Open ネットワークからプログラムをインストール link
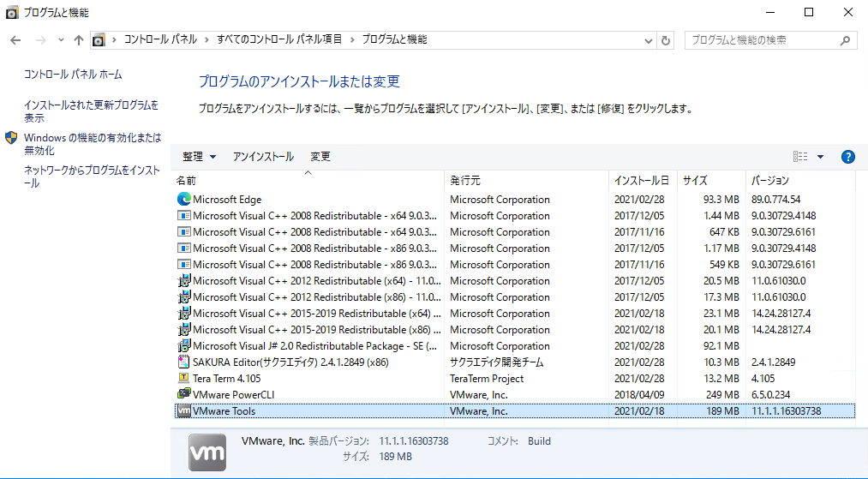Viewport: 868px width, 479px height. (92, 177)
